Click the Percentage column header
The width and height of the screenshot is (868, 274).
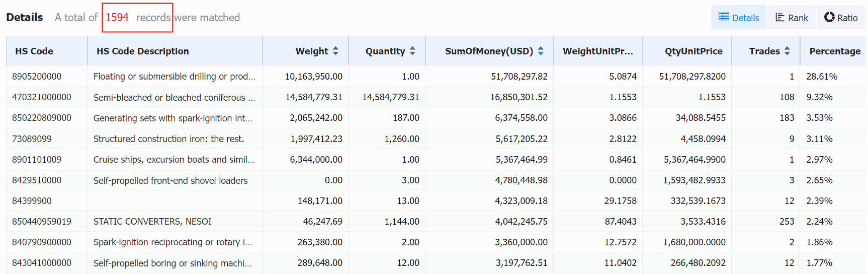pos(834,51)
